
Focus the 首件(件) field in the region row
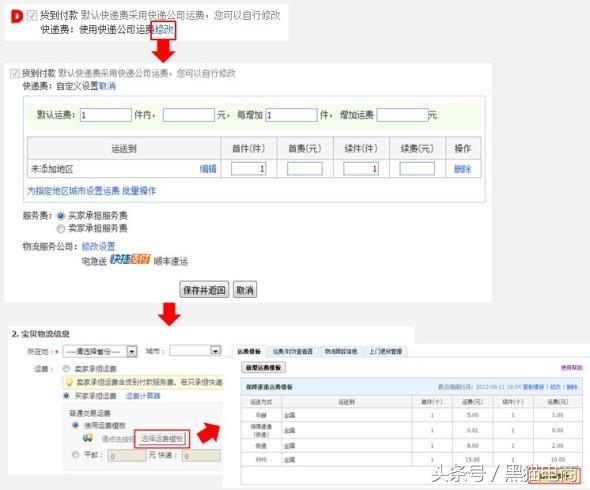(x=249, y=169)
